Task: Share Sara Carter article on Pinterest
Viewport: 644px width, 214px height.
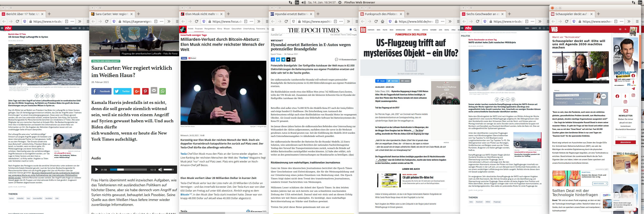Action: point(145,91)
